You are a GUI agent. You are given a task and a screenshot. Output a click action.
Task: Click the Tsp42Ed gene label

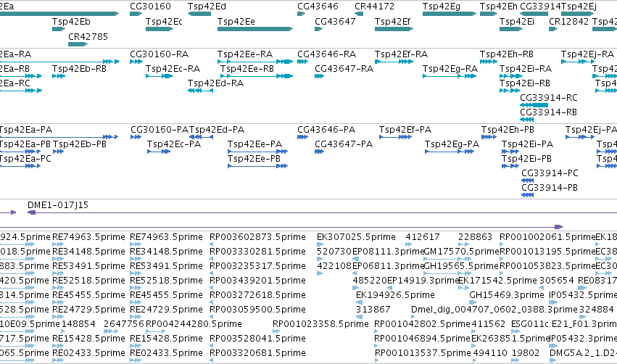pyautogui.click(x=207, y=7)
